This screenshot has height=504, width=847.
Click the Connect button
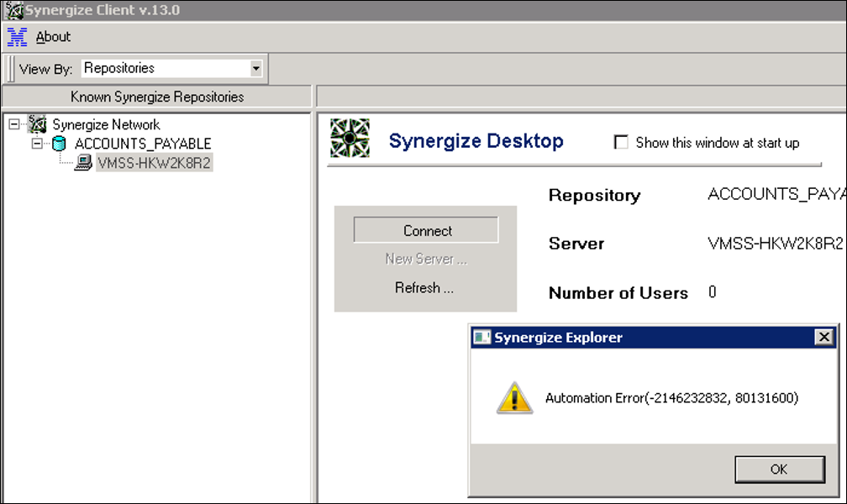[x=426, y=230]
